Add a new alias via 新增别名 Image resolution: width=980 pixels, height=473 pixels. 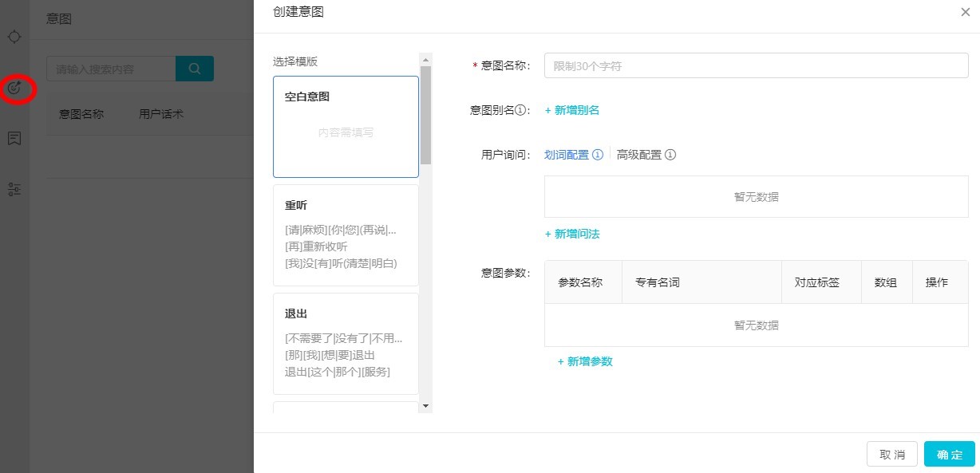coord(572,110)
